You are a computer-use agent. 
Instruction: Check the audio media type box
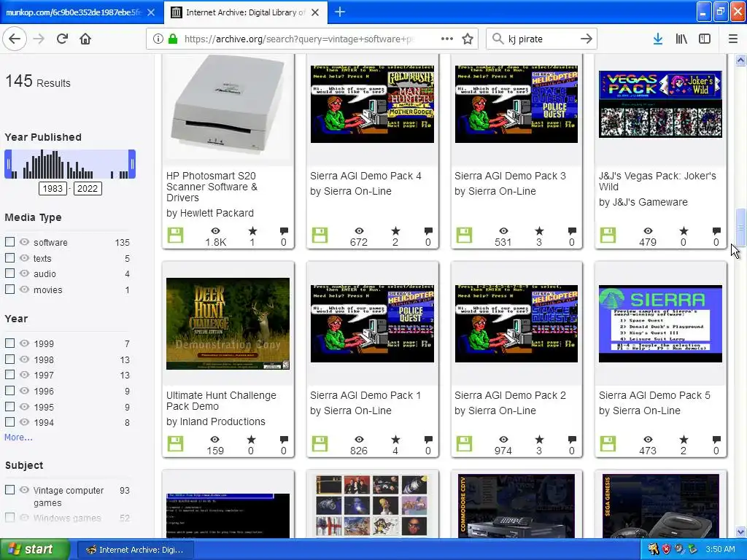pyautogui.click(x=9, y=273)
